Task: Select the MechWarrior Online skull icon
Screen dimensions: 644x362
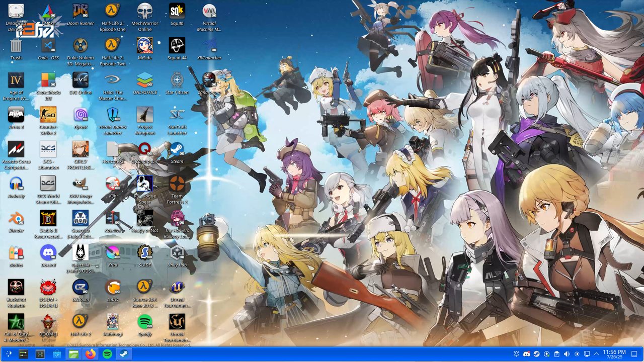Action: point(145,11)
